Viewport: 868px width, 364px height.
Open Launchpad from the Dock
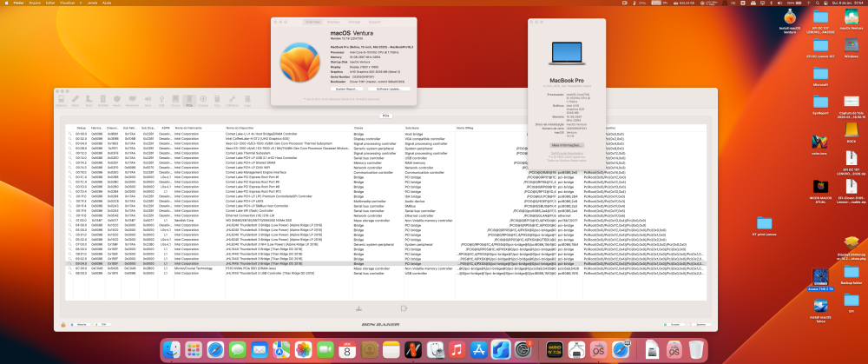(194, 350)
